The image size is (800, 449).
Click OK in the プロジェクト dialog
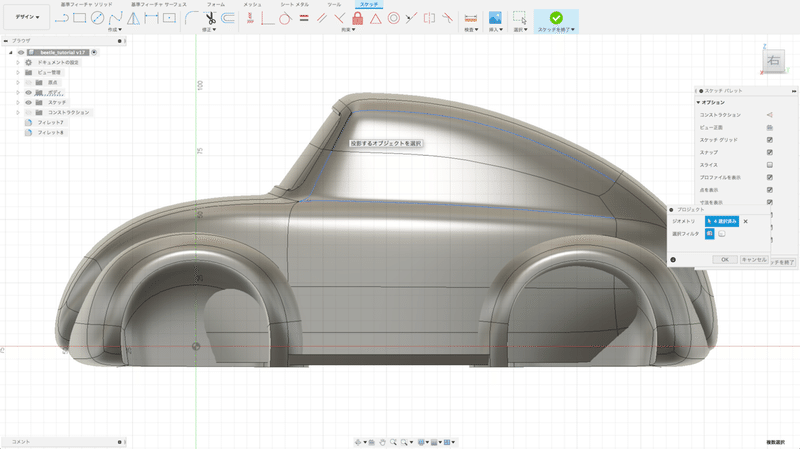724,259
